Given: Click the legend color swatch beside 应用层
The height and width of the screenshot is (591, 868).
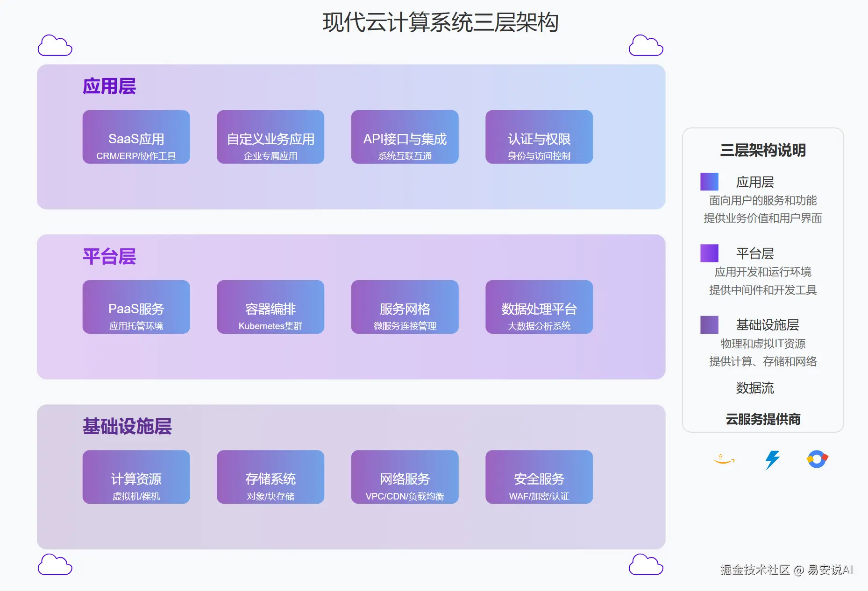Looking at the screenshot, I should [709, 182].
